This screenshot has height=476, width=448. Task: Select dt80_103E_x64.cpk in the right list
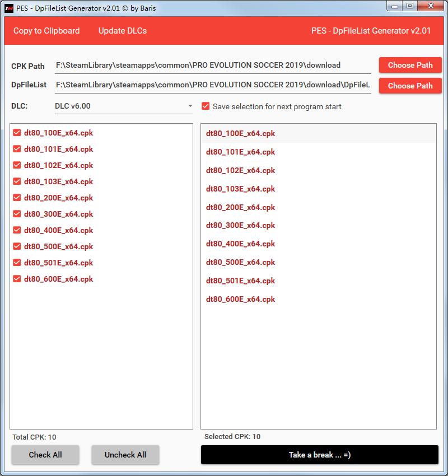point(319,189)
